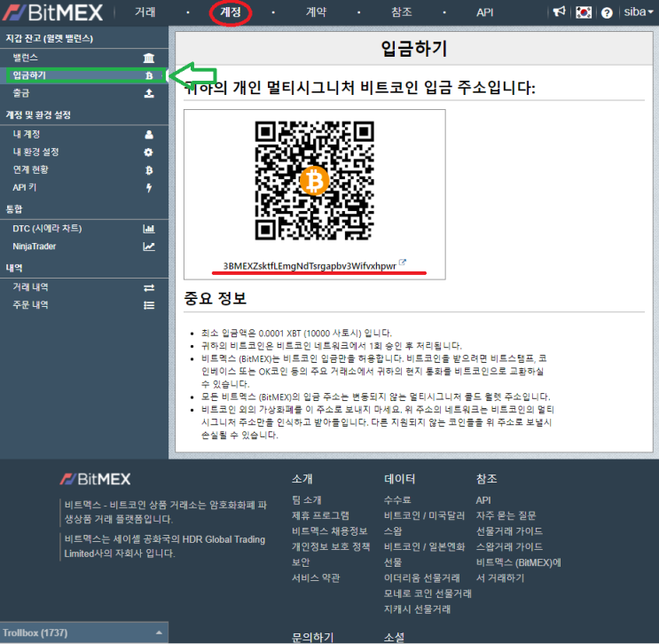This screenshot has width=659, height=644.
Task: Open the 스왑거래 가이드 footer link
Action: [x=509, y=547]
